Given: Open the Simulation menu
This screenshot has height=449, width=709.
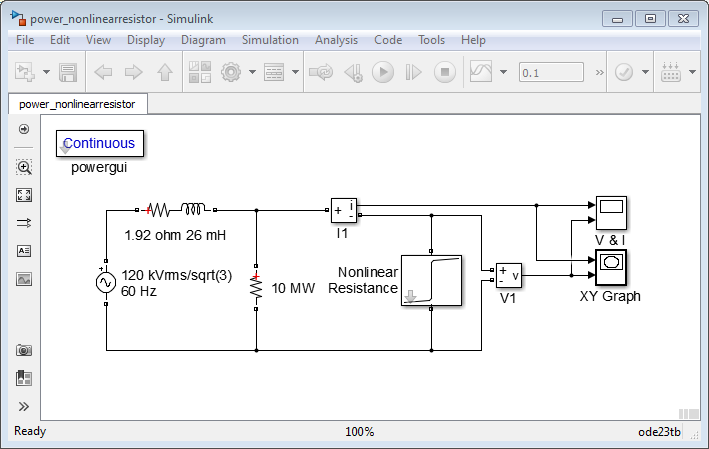Looking at the screenshot, I should (270, 40).
